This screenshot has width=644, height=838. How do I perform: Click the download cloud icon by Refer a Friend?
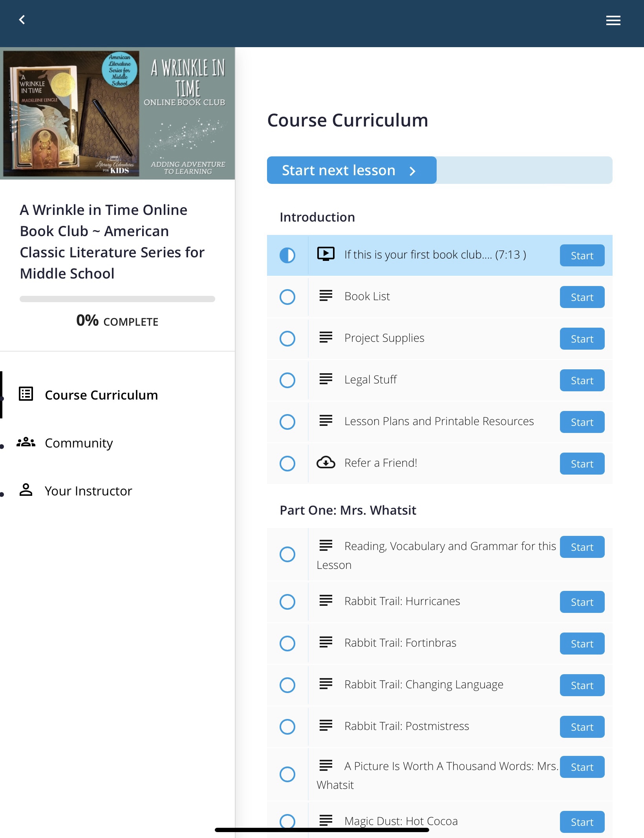point(326,463)
